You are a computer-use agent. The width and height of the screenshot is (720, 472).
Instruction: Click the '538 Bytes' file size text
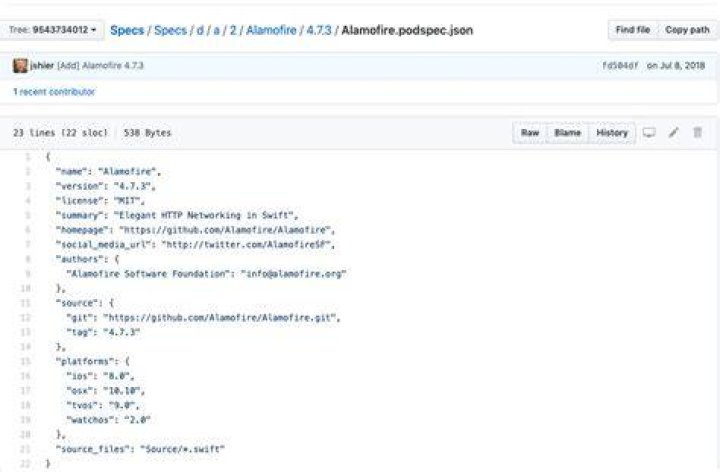click(x=147, y=133)
